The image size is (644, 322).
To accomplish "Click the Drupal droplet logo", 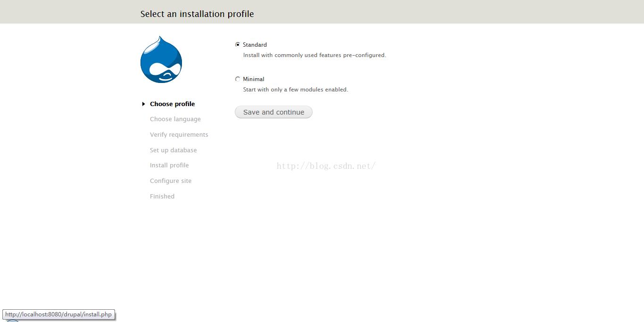I will (161, 60).
